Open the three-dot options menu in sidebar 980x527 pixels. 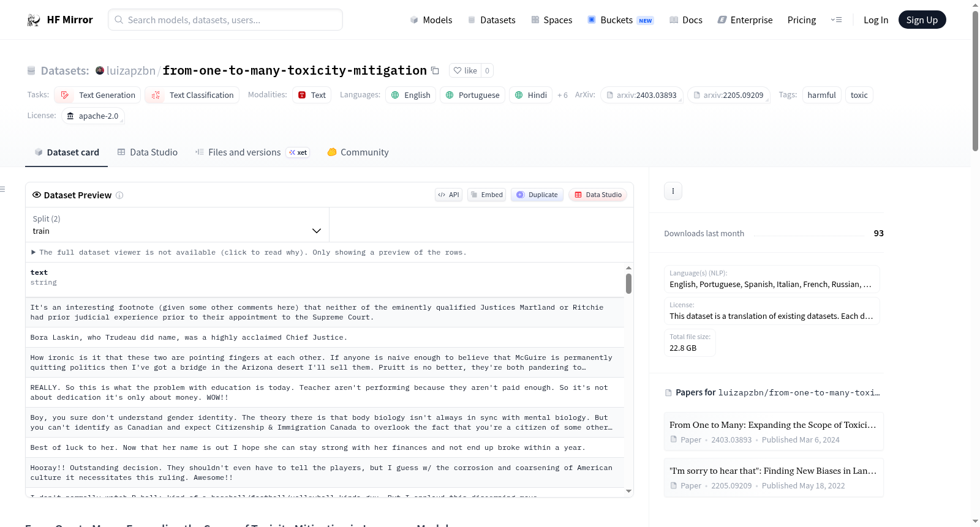pyautogui.click(x=673, y=191)
